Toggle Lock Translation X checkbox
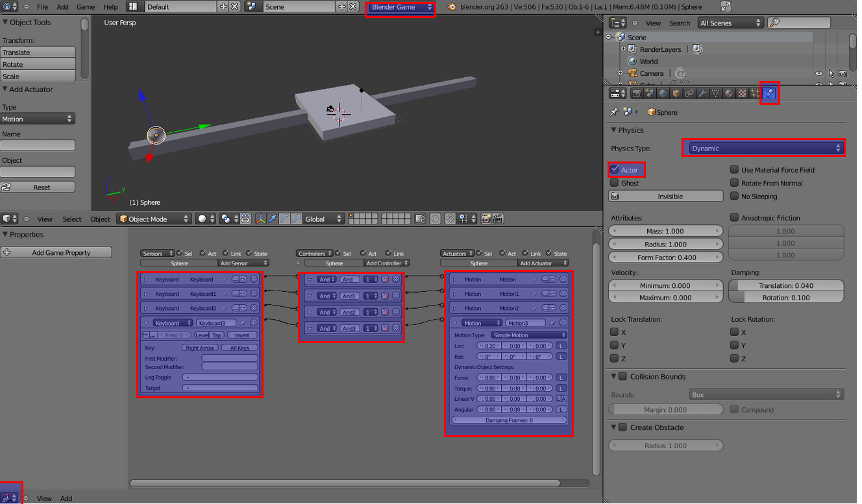This screenshot has width=862, height=504. [614, 331]
